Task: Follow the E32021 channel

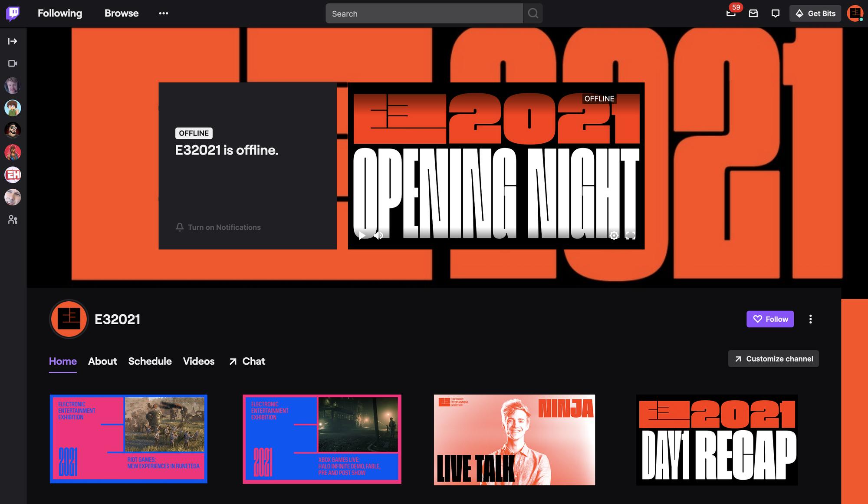Action: pos(770,319)
